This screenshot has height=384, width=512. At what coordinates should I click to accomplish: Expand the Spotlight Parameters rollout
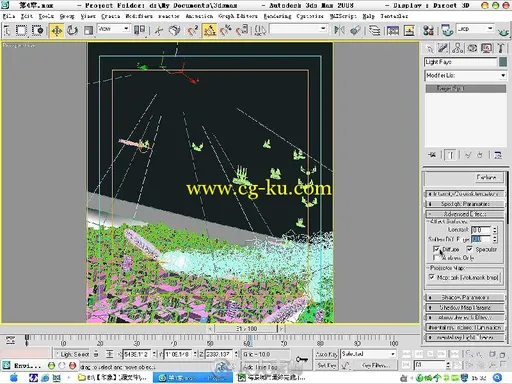[465, 204]
